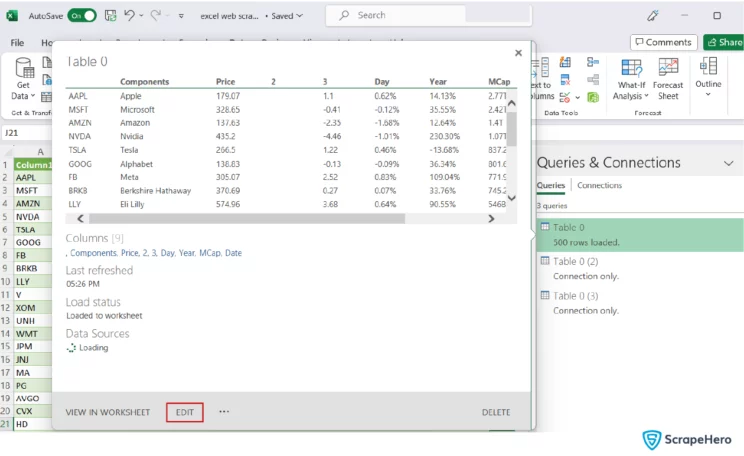Open the Get Data dropdown arrow
The width and height of the screenshot is (744, 456).
[x=33, y=96]
